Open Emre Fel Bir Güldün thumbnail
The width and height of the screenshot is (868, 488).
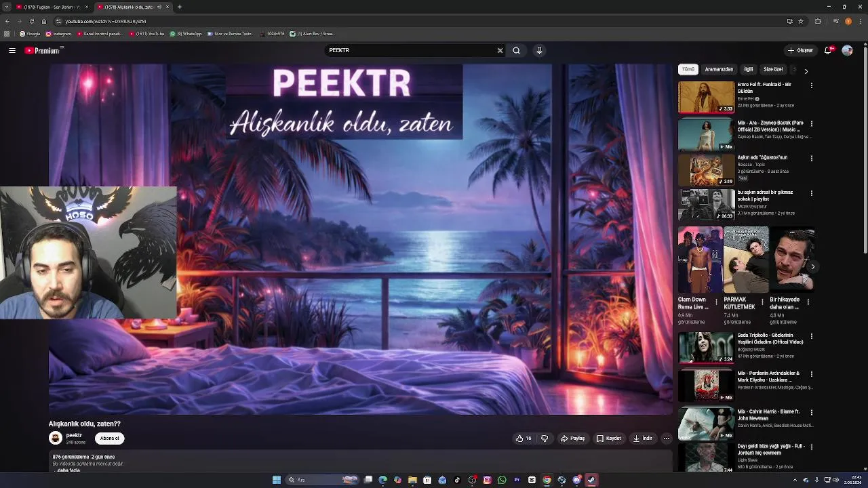point(706,97)
